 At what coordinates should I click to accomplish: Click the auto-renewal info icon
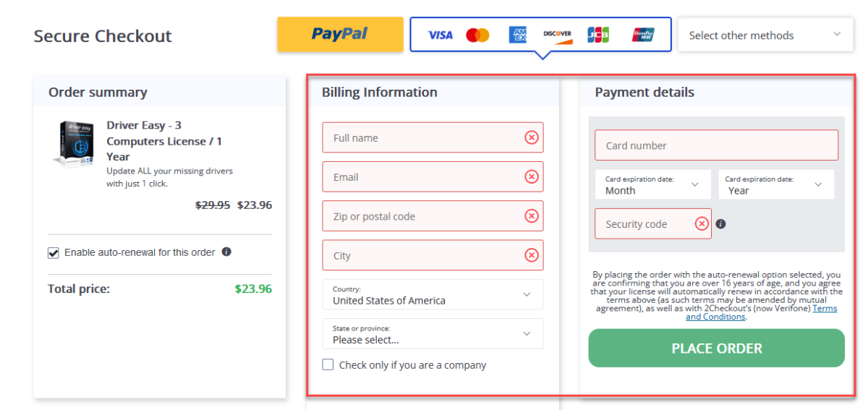click(226, 252)
